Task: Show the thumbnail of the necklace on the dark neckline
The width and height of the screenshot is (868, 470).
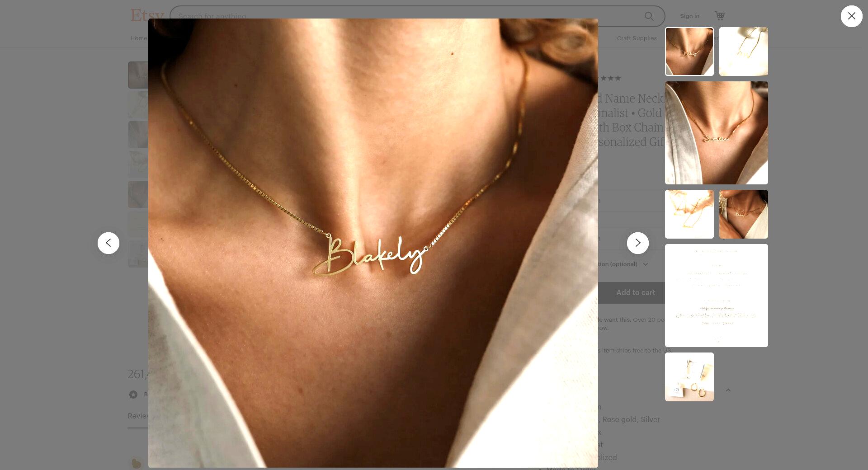Action: click(x=743, y=214)
